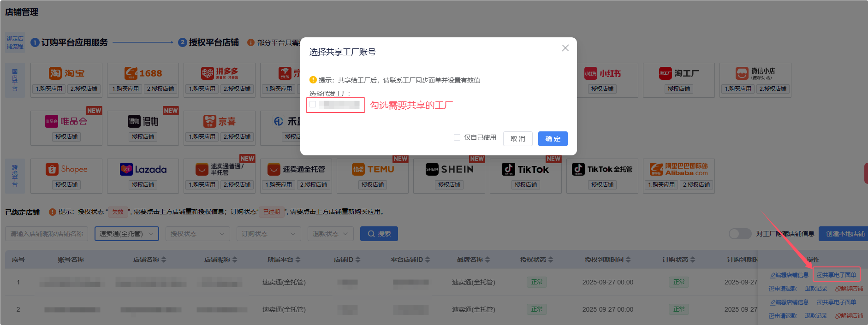Click 2.授权店铺 under 微信小店
This screenshot has height=325, width=868.
coord(773,89)
